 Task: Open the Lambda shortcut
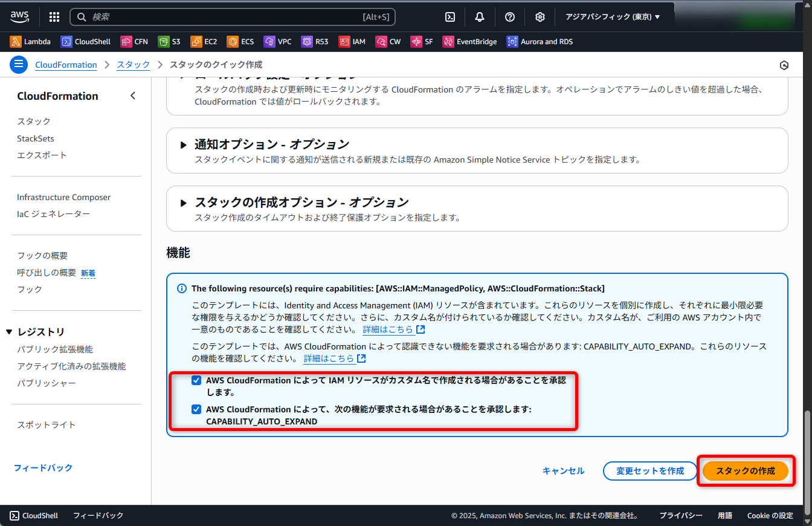(x=30, y=42)
